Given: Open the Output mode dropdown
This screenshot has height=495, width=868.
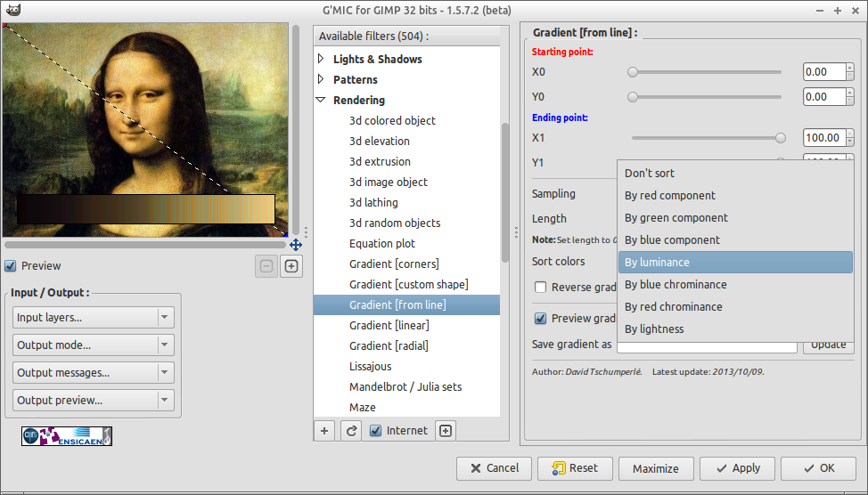Looking at the screenshot, I should [94, 345].
